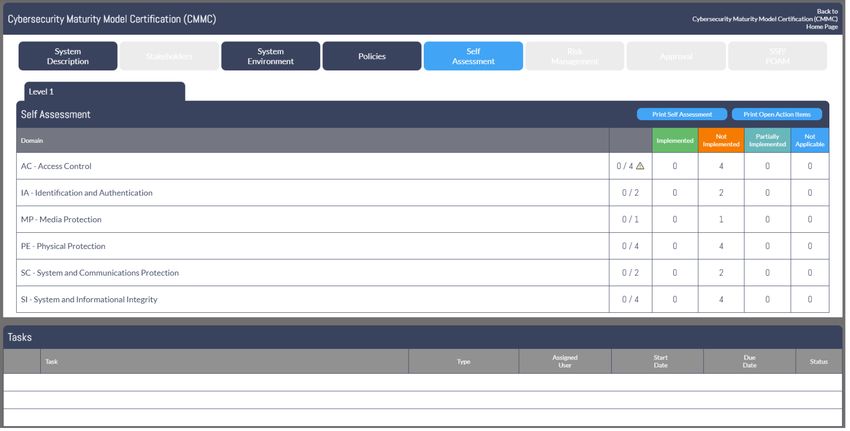Click the Type column header in Tasks

coord(463,362)
